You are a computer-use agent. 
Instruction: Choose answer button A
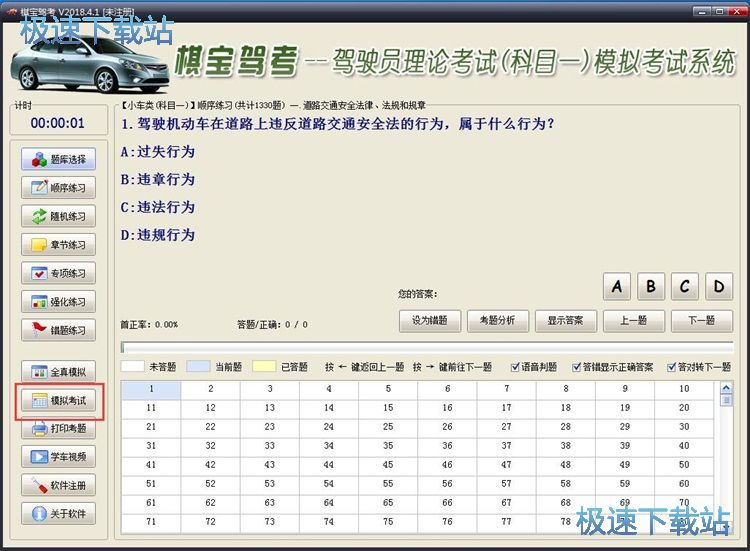click(x=617, y=287)
